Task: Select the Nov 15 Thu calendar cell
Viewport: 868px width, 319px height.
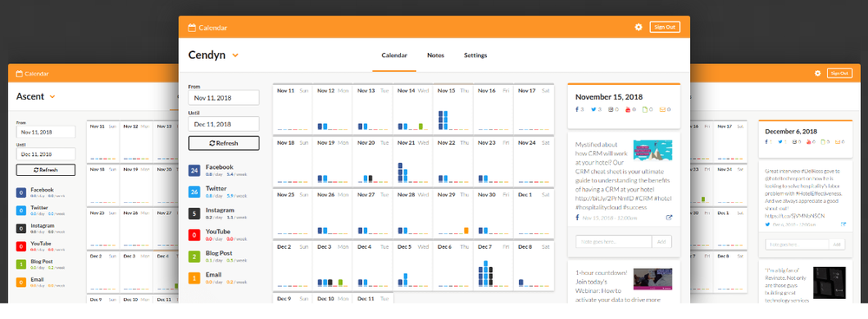Action: click(453, 109)
